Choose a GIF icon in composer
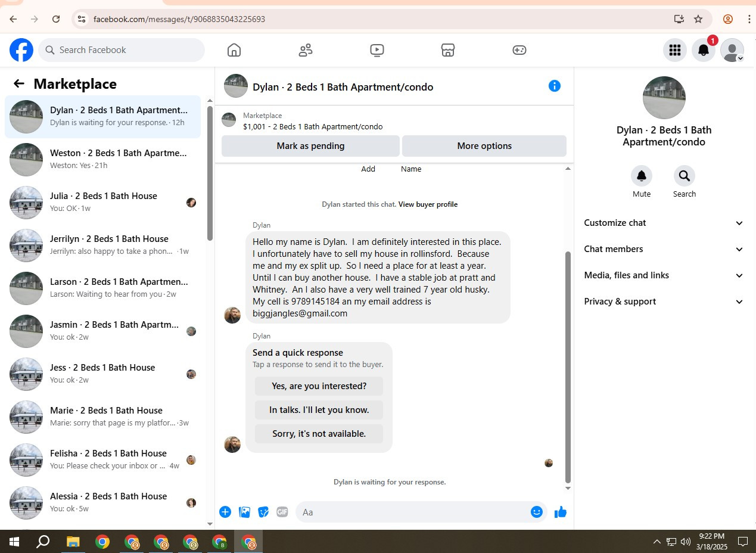This screenshot has width=756, height=553. tap(282, 512)
